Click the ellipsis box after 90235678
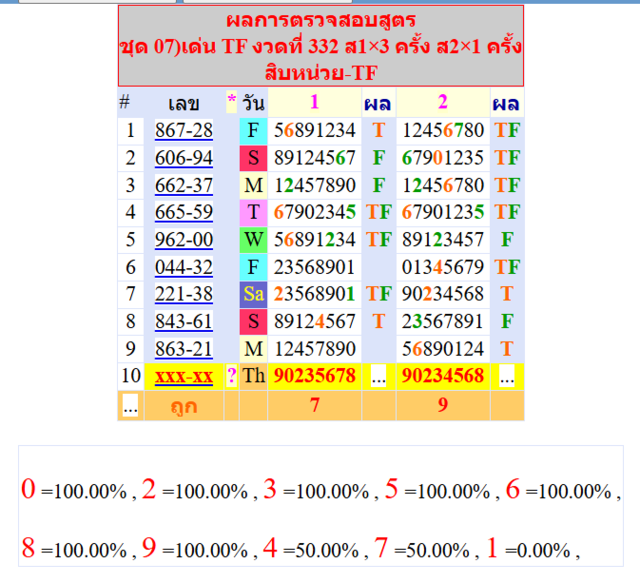Viewport: 640px width, 583px height. tap(378, 376)
